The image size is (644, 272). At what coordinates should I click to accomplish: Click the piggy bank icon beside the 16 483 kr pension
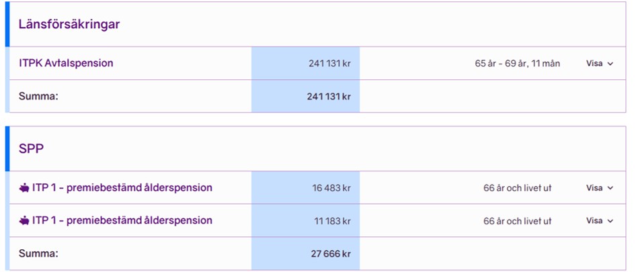[24, 188]
